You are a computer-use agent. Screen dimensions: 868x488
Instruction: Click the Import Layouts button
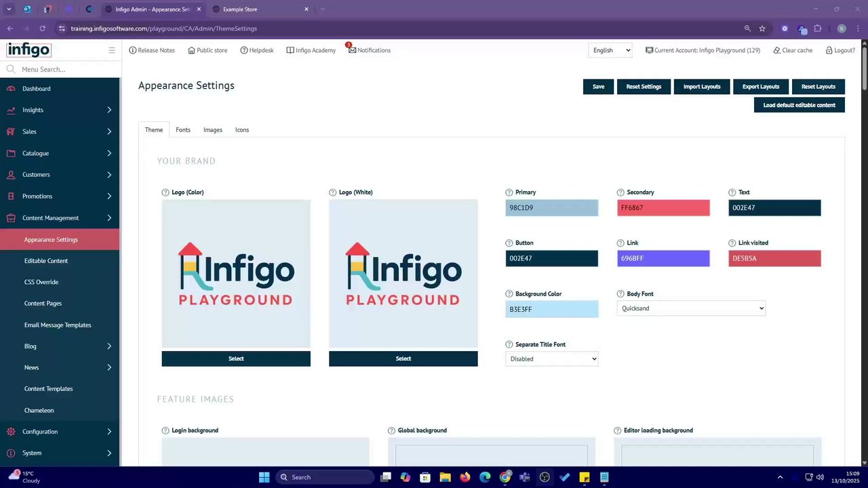[x=702, y=87]
